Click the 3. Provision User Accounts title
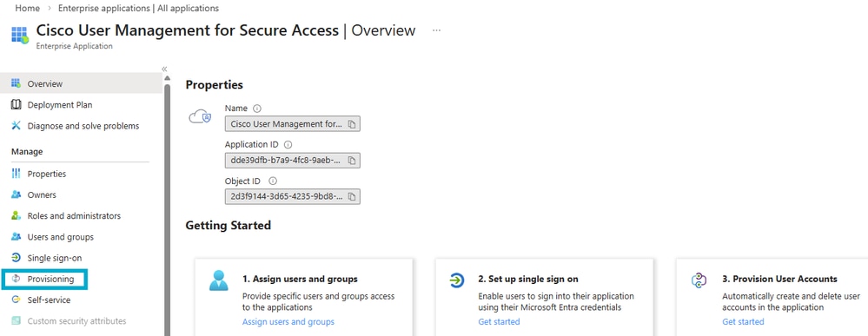This screenshot has width=868, height=336. click(779, 279)
